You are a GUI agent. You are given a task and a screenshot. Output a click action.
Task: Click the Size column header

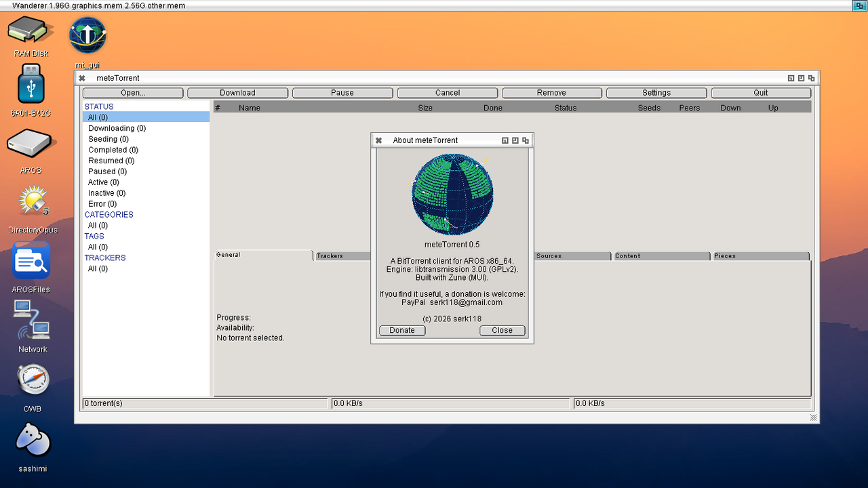(x=425, y=108)
